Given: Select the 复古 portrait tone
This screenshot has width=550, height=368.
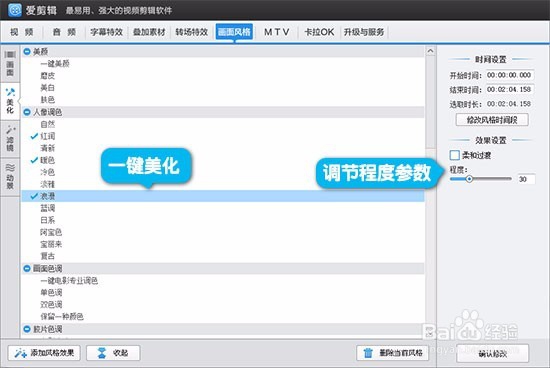Looking at the screenshot, I should [x=48, y=256].
